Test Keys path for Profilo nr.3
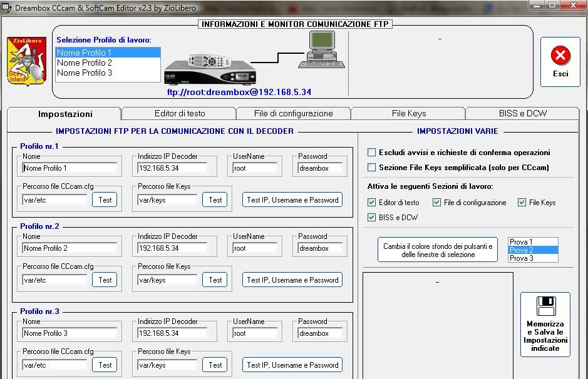The width and height of the screenshot is (588, 379). pyautogui.click(x=215, y=365)
